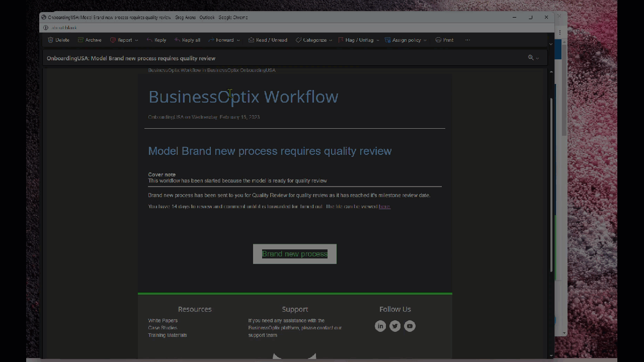
Task: Switch to the Outlook tab
Action: pos(207,17)
